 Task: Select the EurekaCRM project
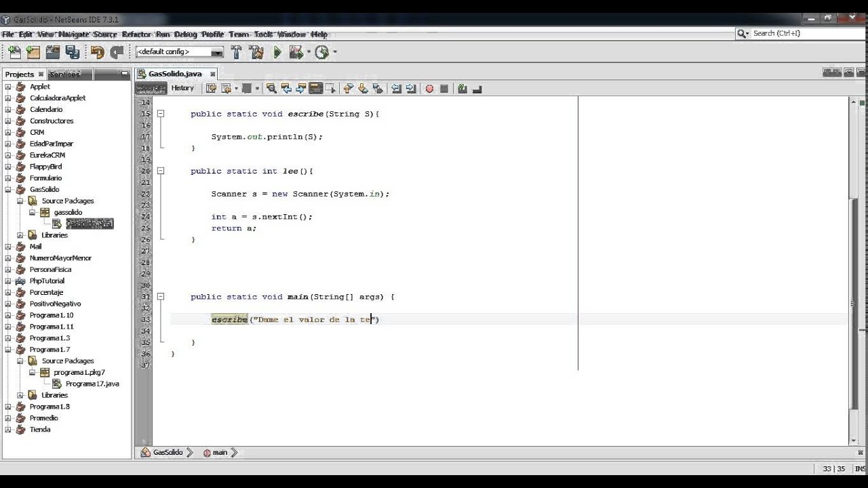(x=47, y=155)
